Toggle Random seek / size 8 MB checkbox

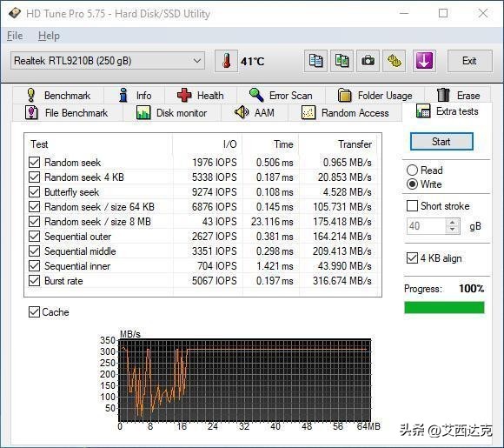click(35, 222)
